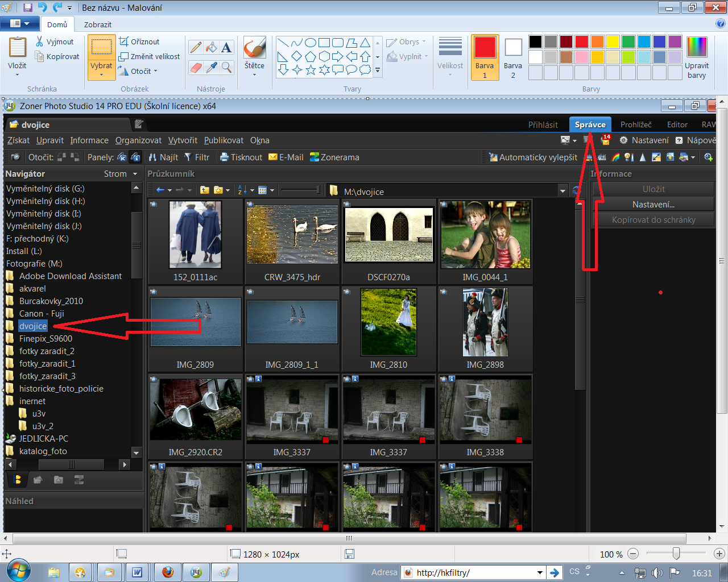Choose the Eraser tool
Viewport: 728px width, 582px height.
pos(196,68)
